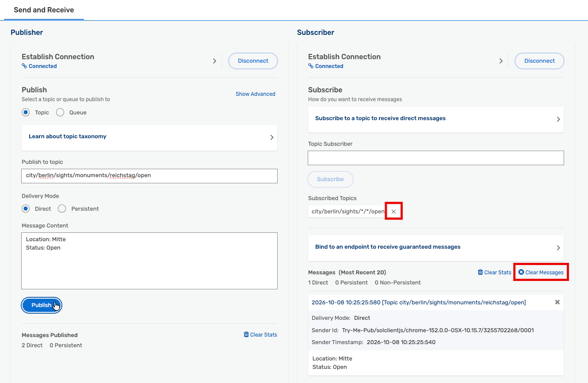588x383 pixels.
Task: Remove the city/berlin/sights/*/*/open subscribed topic
Action: coord(393,212)
